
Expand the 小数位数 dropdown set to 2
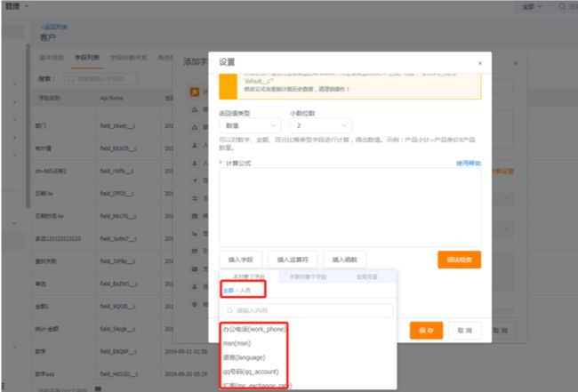coord(320,127)
